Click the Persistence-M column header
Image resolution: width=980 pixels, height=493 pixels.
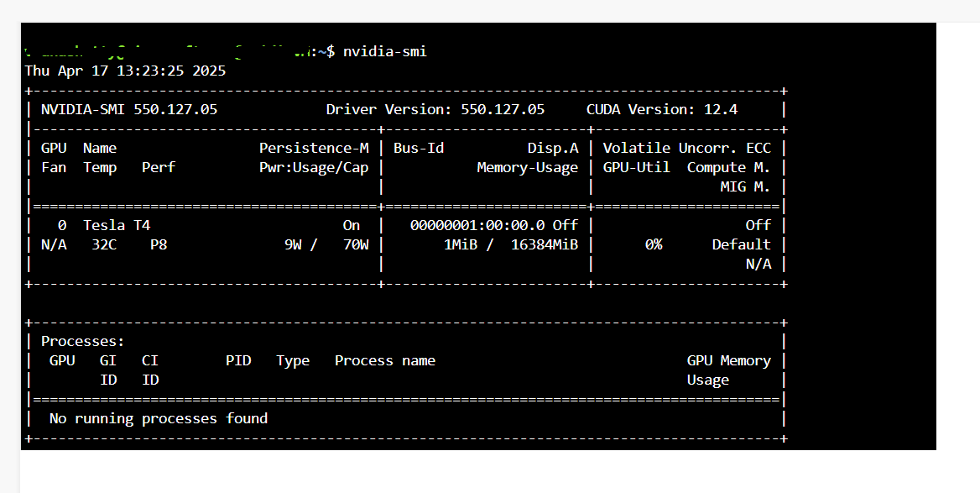[x=314, y=149]
